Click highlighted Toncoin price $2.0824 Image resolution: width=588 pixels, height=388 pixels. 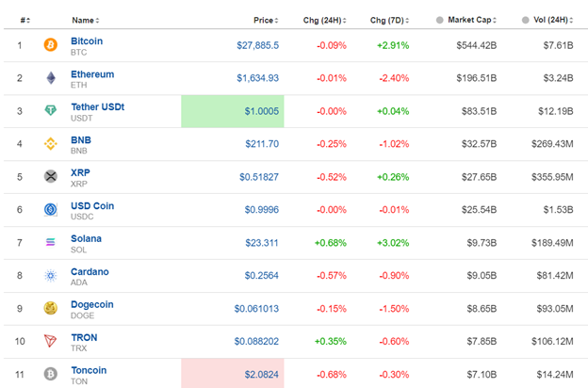262,374
